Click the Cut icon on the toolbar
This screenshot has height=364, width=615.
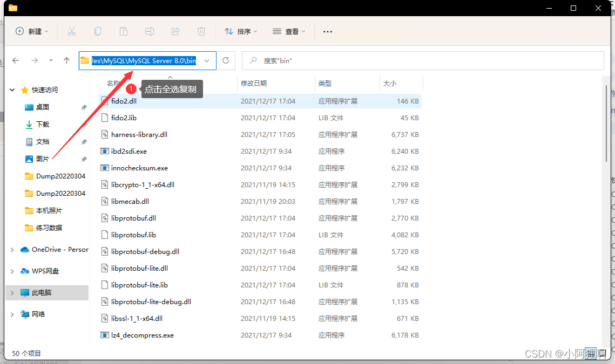pyautogui.click(x=72, y=31)
